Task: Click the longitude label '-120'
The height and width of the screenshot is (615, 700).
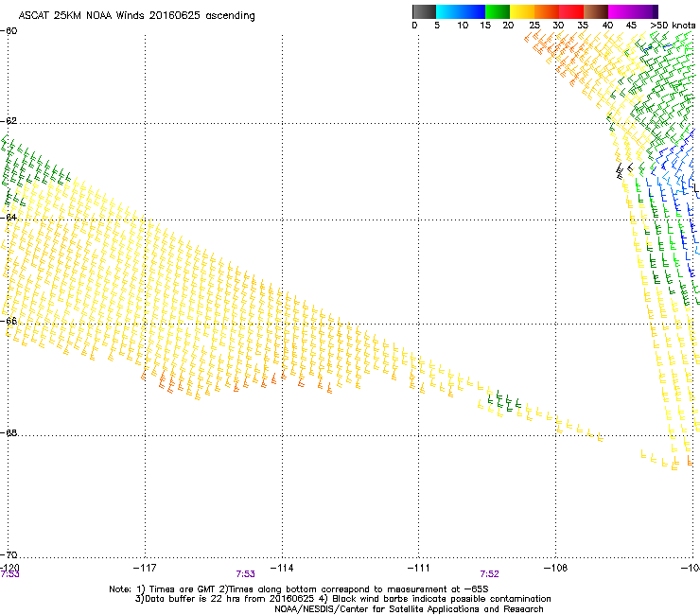Action: point(9,568)
